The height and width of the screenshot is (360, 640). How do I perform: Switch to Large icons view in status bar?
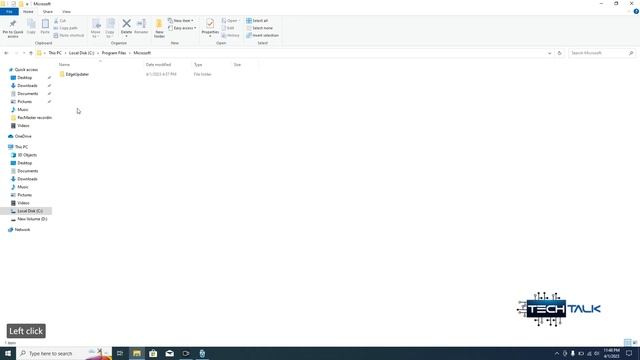(x=635, y=342)
